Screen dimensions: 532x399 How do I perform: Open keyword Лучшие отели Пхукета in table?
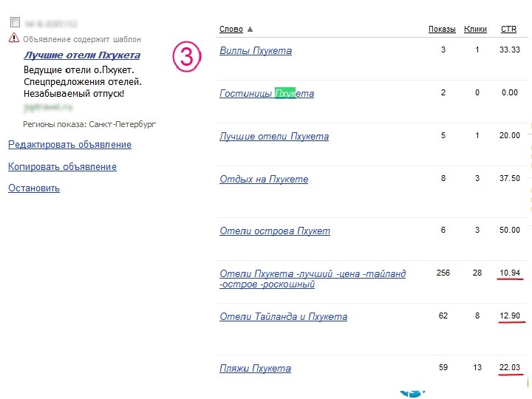point(274,137)
